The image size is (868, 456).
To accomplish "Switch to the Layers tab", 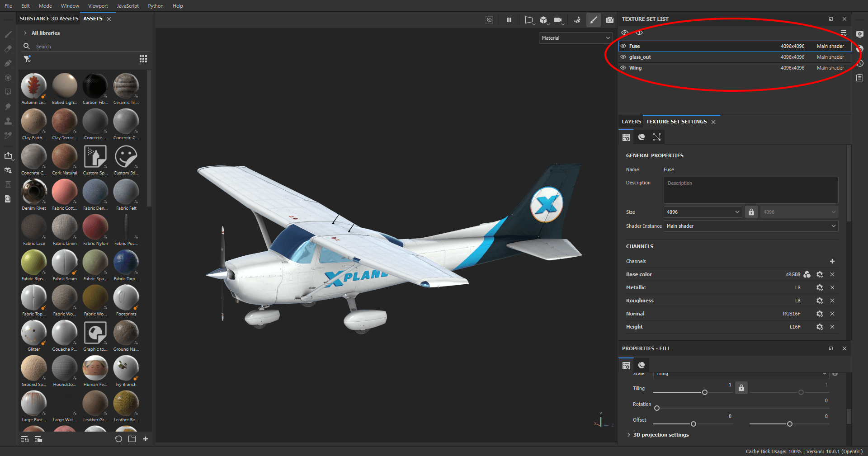I will pos(631,122).
